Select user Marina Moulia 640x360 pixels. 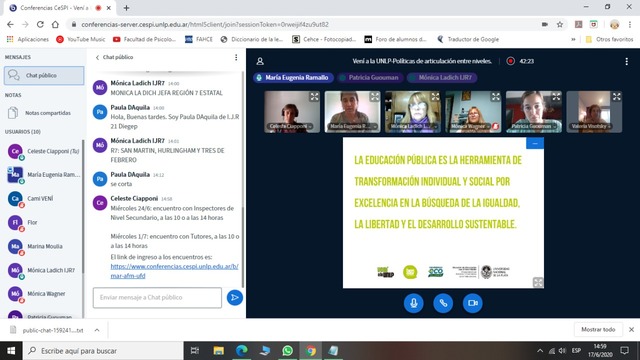[44, 247]
